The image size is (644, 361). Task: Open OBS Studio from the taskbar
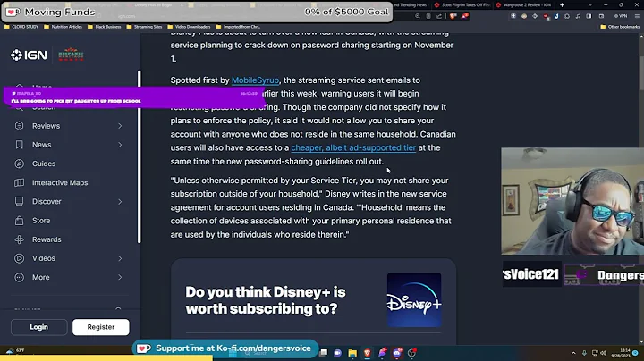[x=411, y=353]
